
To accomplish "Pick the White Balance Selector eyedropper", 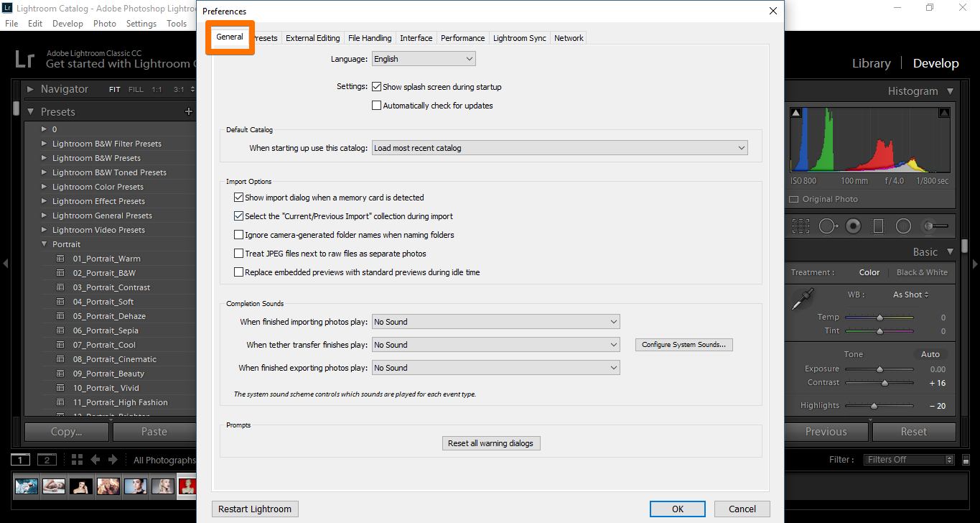I will click(802, 299).
